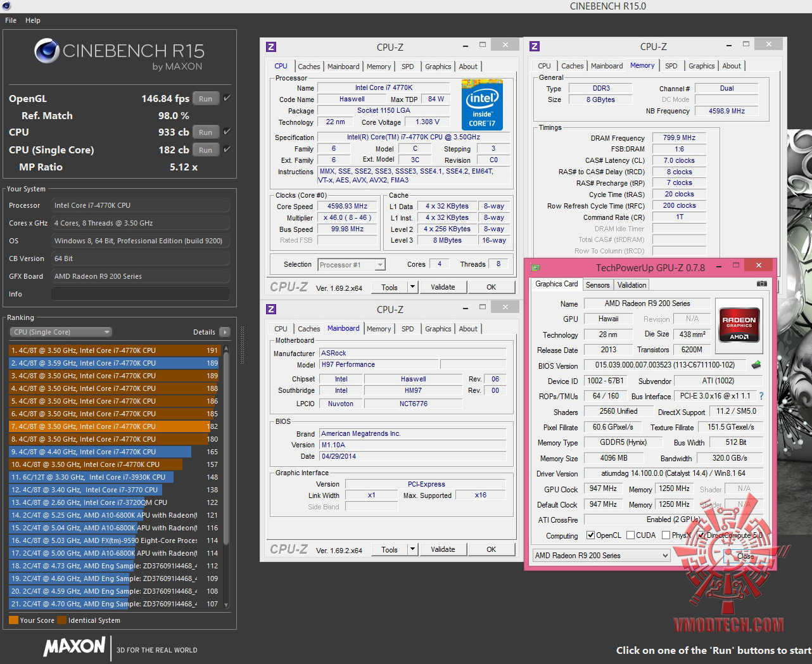The width and height of the screenshot is (812, 664).
Task: Click the DRAM Frequency value 799.9 MHz
Action: pos(679,137)
